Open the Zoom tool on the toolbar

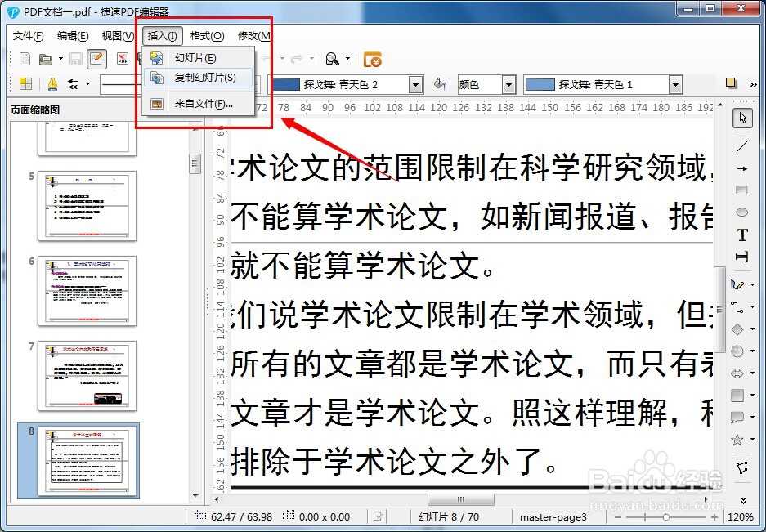tap(334, 59)
